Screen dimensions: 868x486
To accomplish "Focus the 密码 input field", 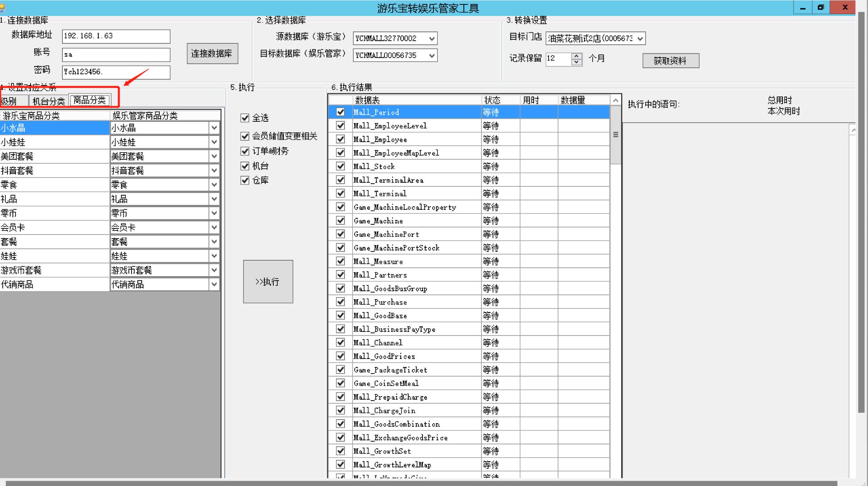I will (x=116, y=72).
